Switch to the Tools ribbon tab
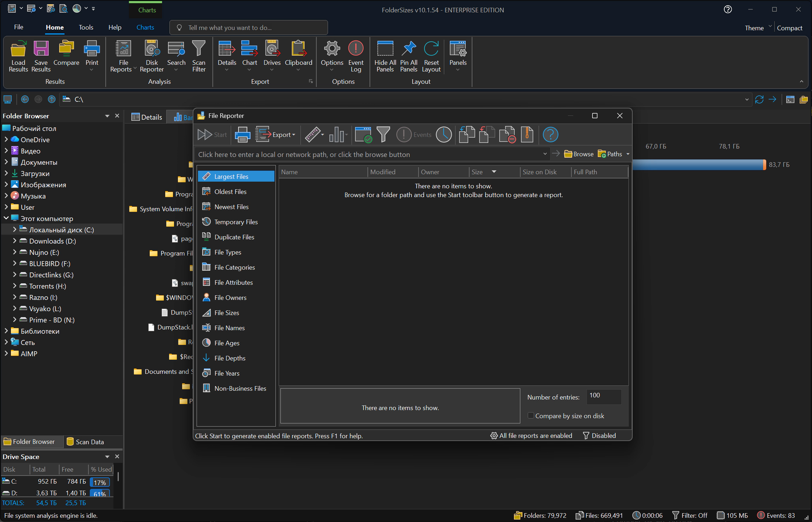812x522 pixels. 86,27
